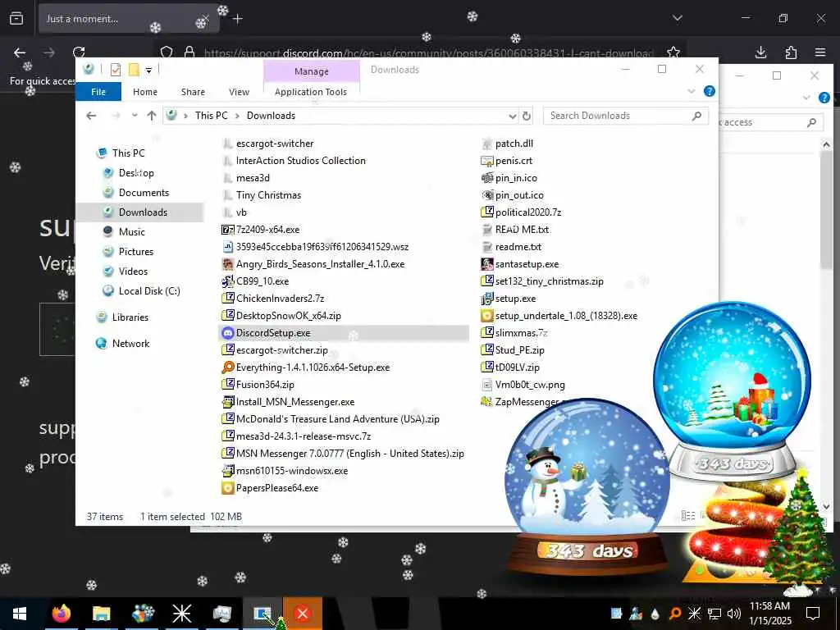
Task: Refresh the Downloads folder view
Action: [527, 116]
